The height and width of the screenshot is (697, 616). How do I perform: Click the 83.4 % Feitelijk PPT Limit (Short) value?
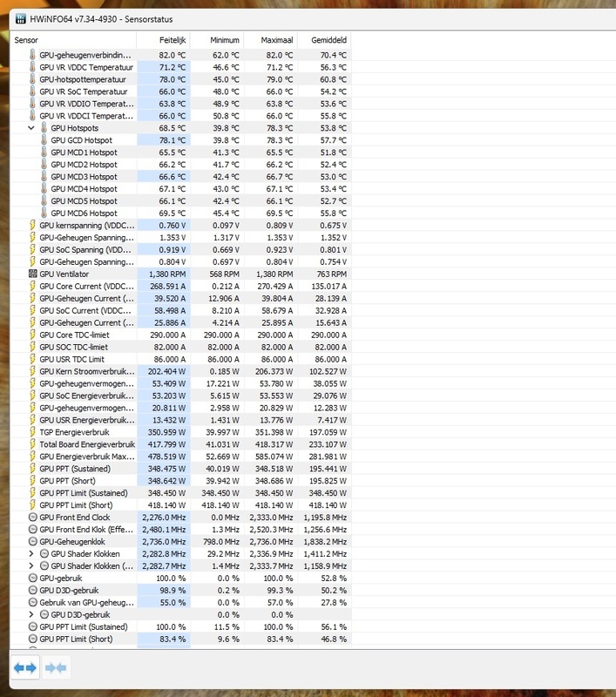173,639
